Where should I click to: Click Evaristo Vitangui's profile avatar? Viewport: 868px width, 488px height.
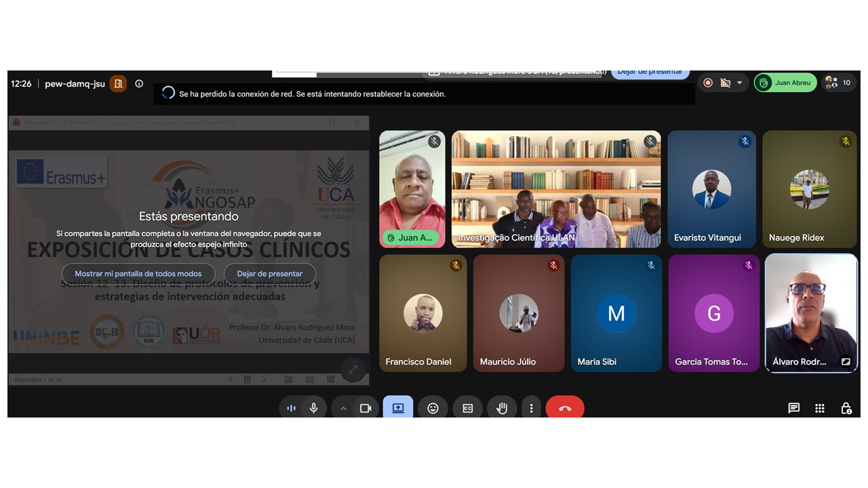[712, 189]
